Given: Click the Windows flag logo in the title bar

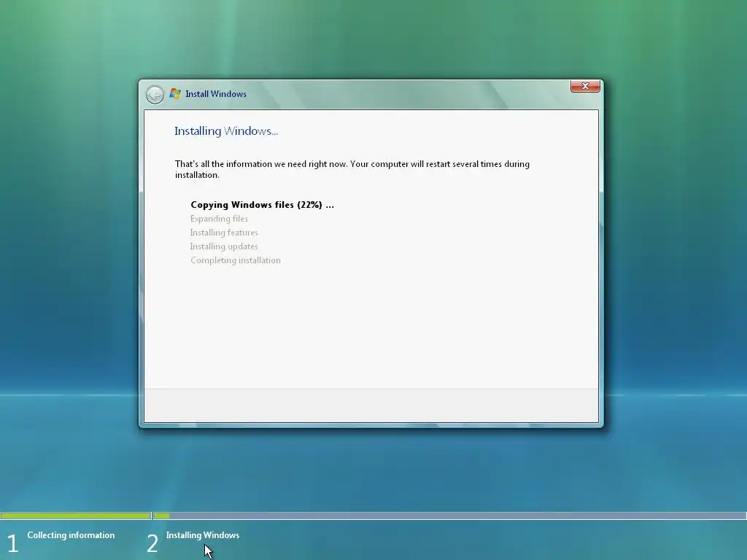Looking at the screenshot, I should (175, 94).
